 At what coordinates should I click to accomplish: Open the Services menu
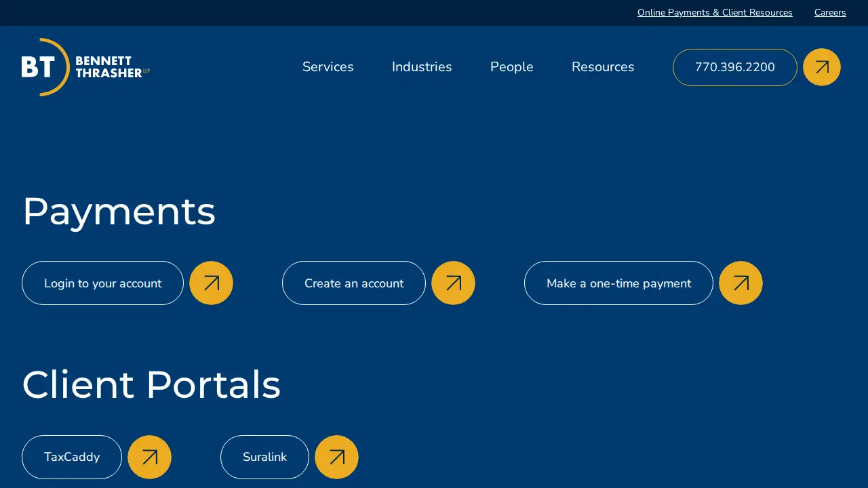coord(328,67)
